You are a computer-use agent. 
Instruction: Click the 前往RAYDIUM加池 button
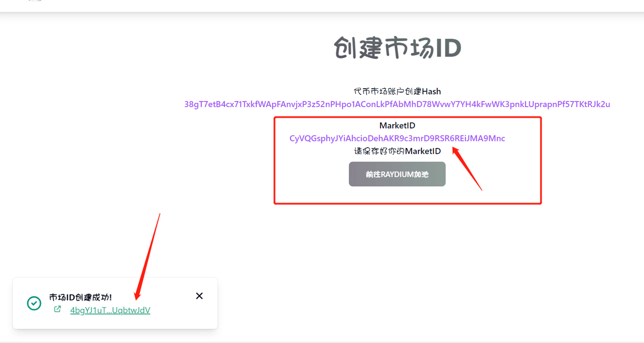point(397,174)
